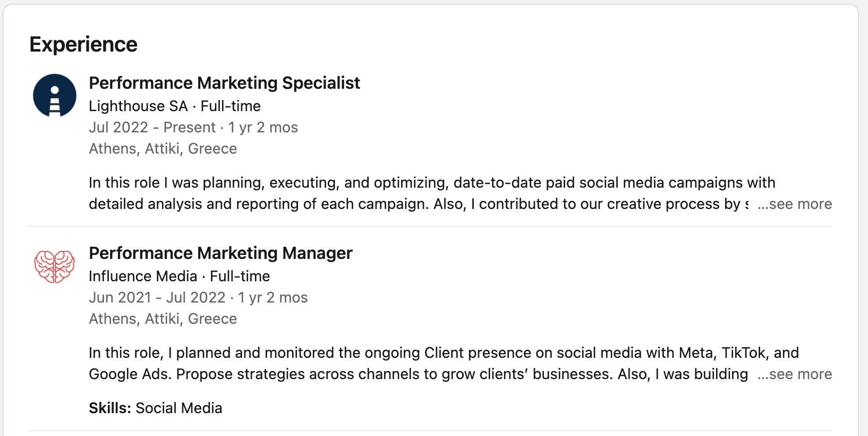Expand the Lighthouse SA description with see more

point(795,204)
